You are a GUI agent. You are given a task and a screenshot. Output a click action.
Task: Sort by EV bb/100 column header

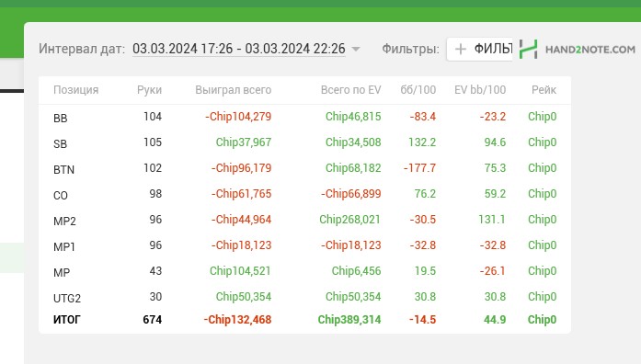pyautogui.click(x=480, y=90)
